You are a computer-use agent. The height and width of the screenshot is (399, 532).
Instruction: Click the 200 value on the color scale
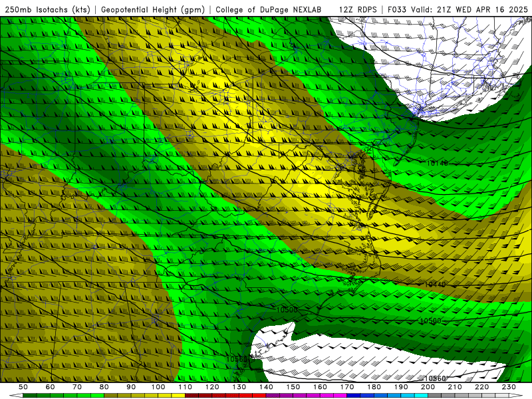pyautogui.click(x=428, y=387)
